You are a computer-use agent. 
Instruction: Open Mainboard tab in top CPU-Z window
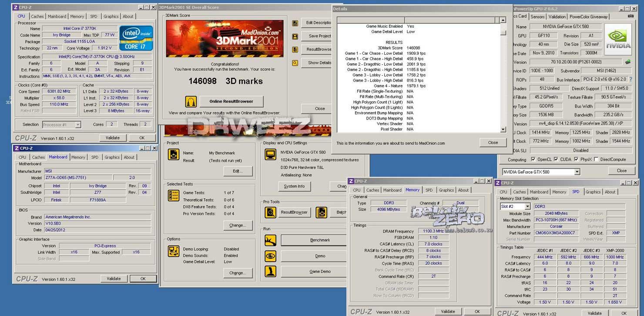click(57, 17)
